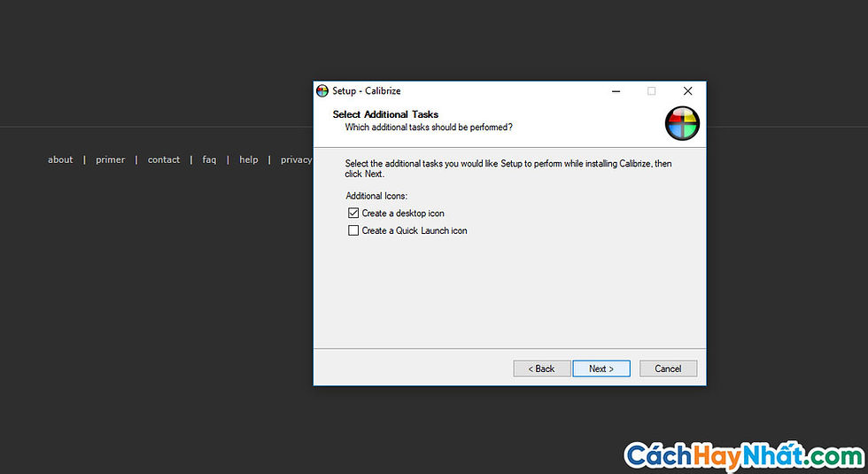Click the Next button

tap(601, 369)
